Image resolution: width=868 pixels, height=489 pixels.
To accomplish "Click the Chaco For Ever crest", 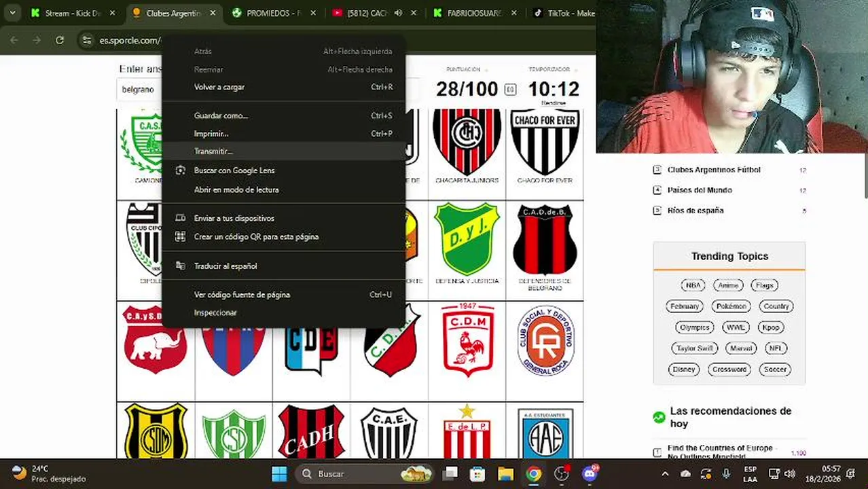I will (545, 142).
